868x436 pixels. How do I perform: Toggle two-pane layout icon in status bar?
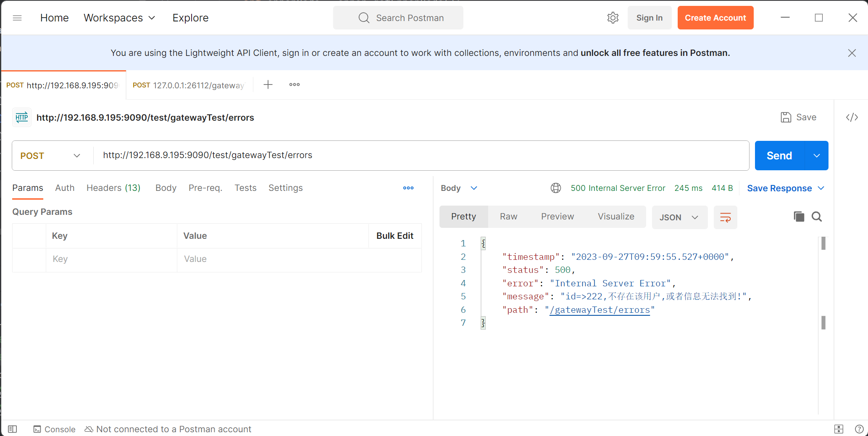[x=838, y=429]
